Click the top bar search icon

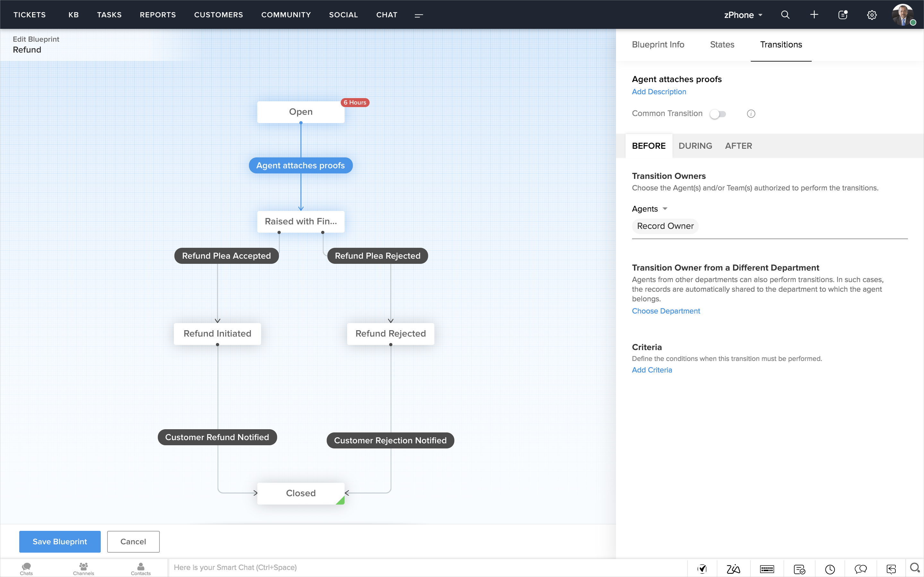(785, 15)
